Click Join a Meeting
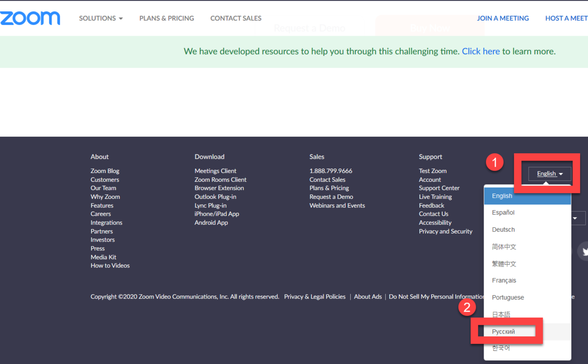The height and width of the screenshot is (364, 588). 503,18
